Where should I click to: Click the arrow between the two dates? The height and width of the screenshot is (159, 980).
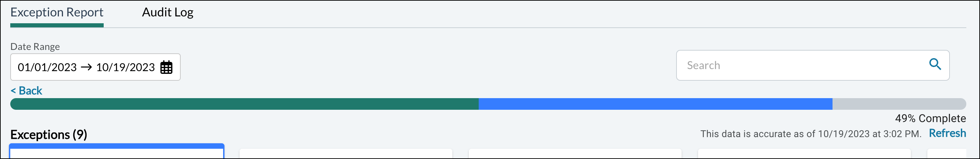click(86, 67)
